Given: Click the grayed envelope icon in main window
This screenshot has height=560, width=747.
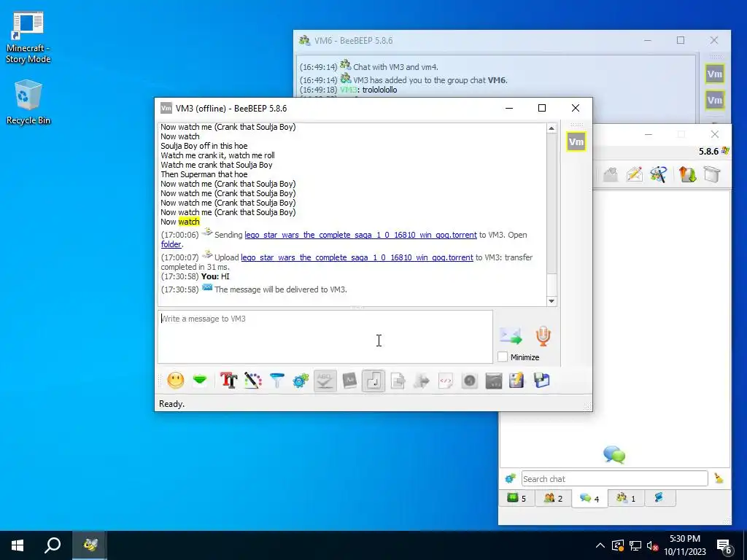Looking at the screenshot, I should tap(611, 174).
